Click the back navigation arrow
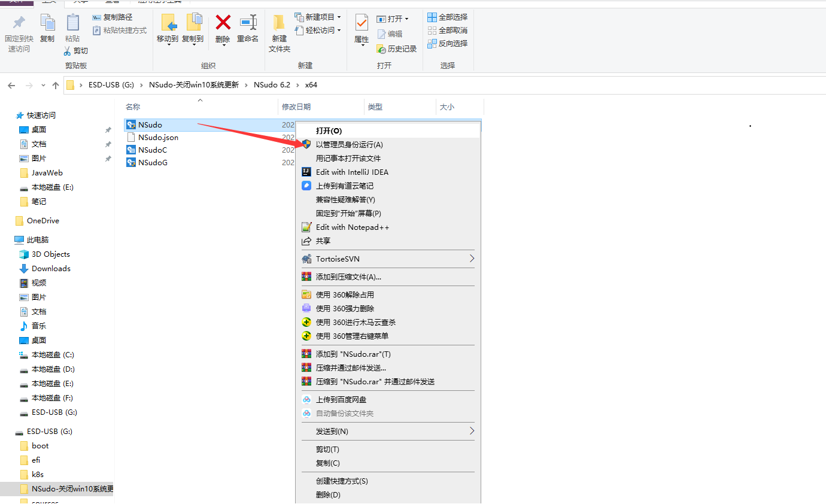This screenshot has height=504, width=826. point(11,85)
